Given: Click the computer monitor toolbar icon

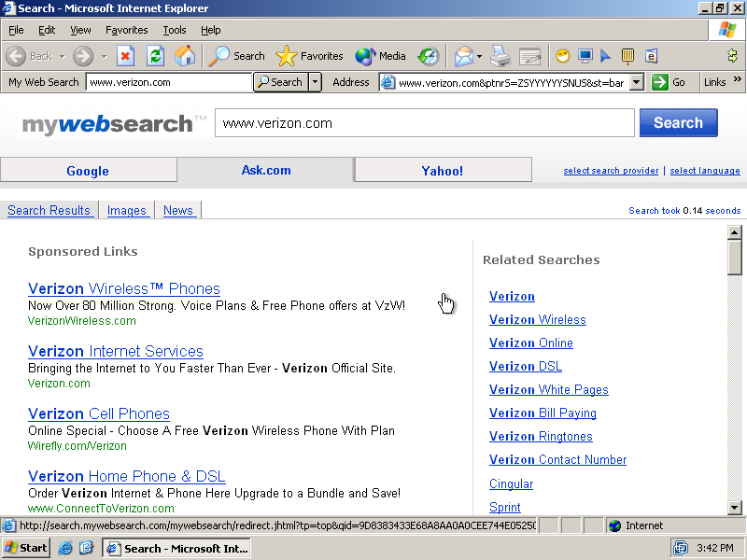Looking at the screenshot, I should (x=585, y=56).
